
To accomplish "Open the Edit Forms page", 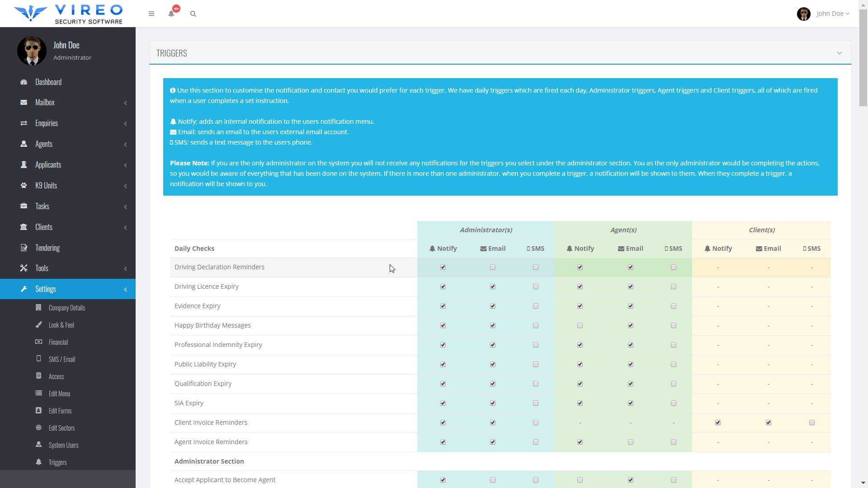I will click(60, 411).
